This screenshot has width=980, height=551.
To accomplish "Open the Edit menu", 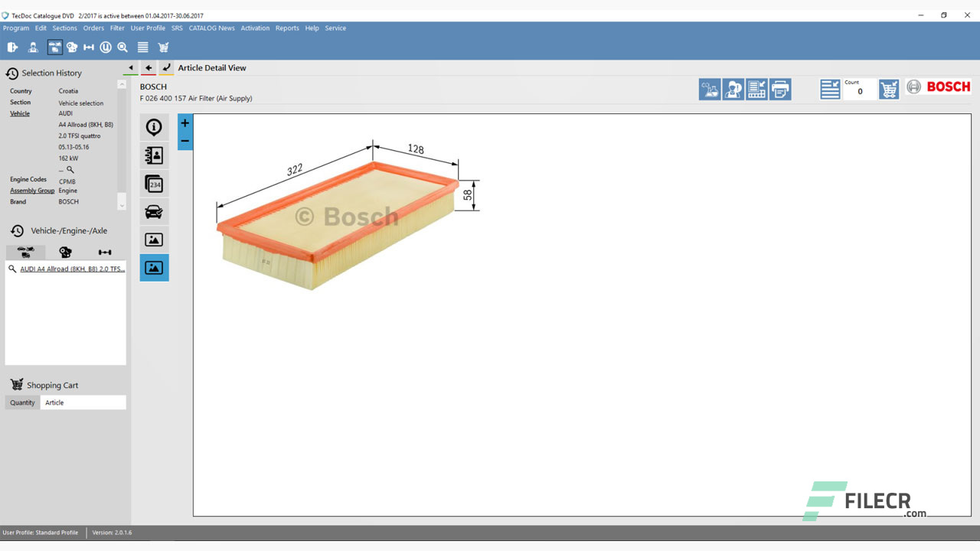I will pos(41,28).
